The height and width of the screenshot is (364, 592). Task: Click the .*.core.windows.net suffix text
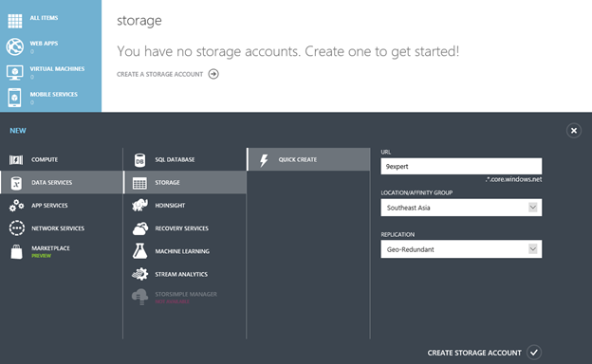coord(513,179)
